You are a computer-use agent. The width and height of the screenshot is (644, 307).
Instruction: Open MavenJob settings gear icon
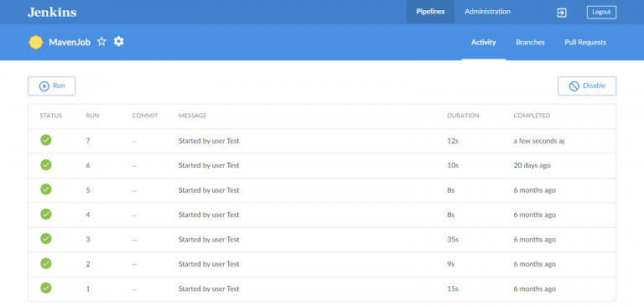pyautogui.click(x=119, y=41)
